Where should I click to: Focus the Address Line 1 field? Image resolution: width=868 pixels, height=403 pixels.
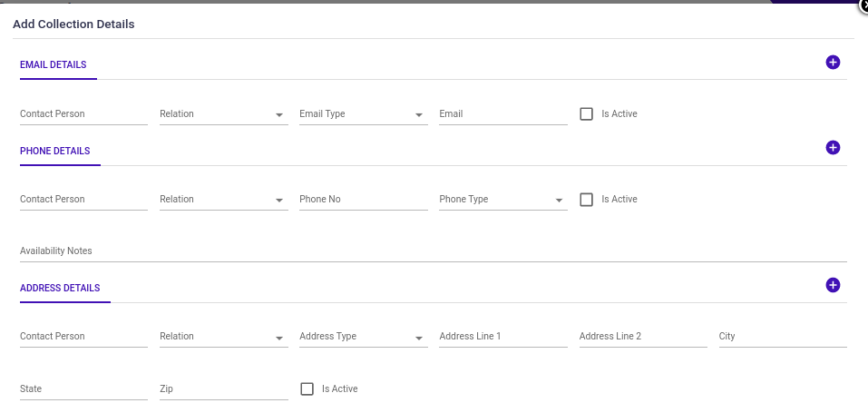[x=502, y=337]
